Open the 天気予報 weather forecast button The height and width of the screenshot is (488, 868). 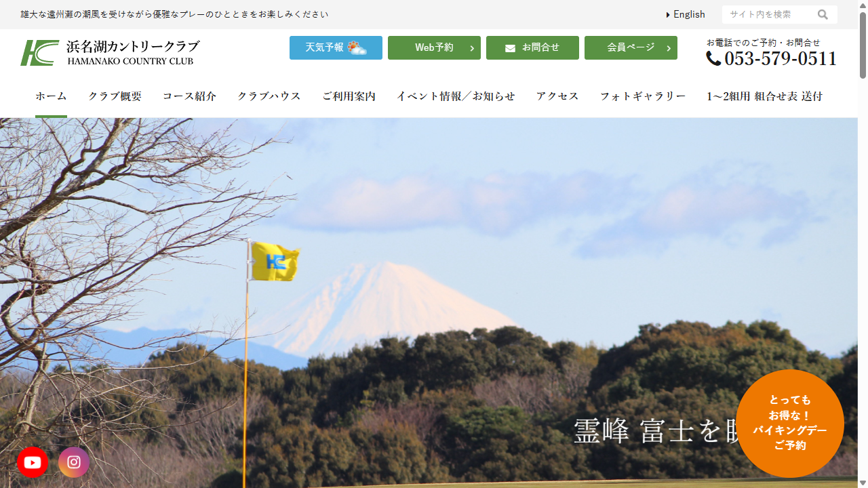(x=336, y=47)
